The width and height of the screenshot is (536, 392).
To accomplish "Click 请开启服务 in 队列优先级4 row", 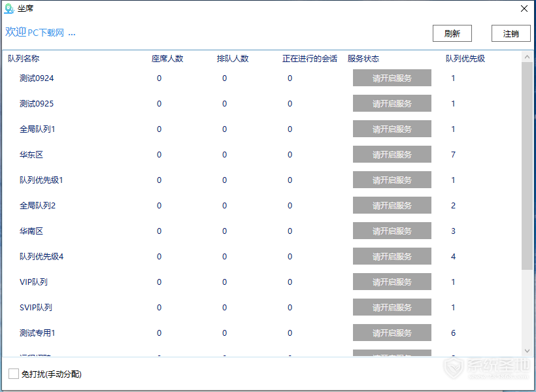I will [x=392, y=256].
